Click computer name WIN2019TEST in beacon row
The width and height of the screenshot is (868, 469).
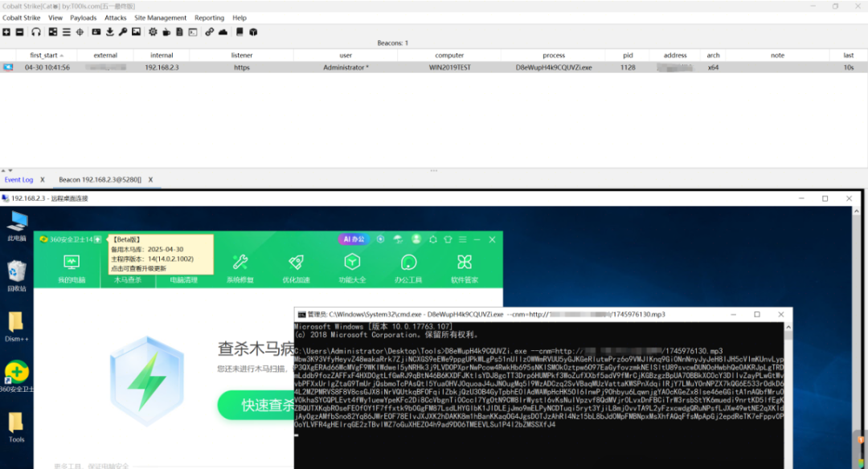click(449, 67)
